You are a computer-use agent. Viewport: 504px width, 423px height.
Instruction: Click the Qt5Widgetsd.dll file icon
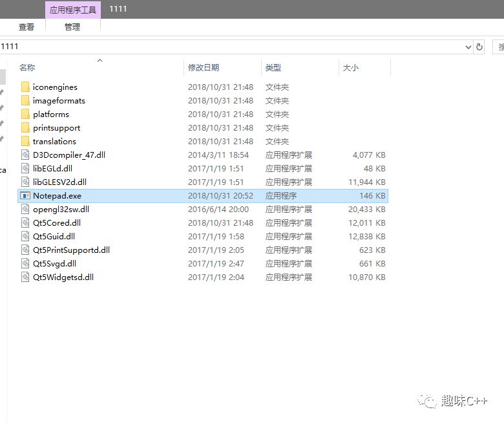coord(25,277)
